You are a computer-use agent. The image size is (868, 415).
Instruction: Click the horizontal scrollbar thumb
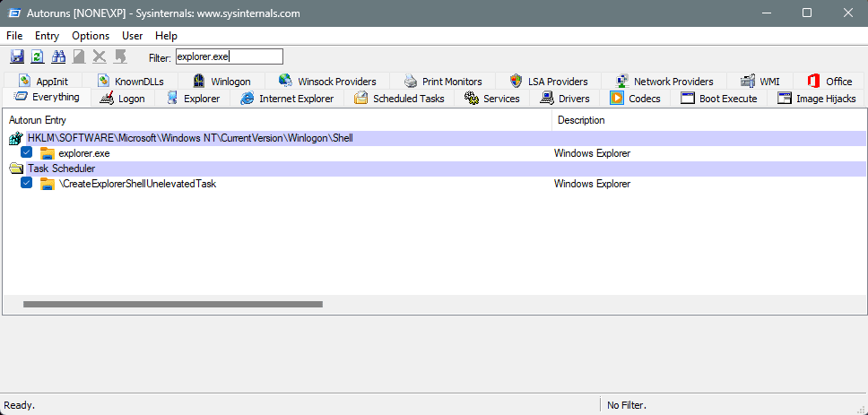(173, 304)
